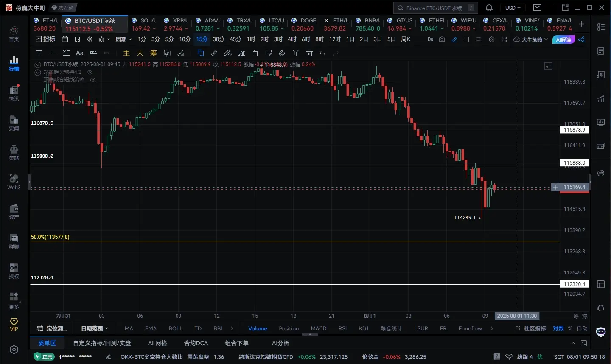Click the blue pencil drawing icon
Image resolution: width=611 pixels, height=364 pixels.
tap(454, 39)
